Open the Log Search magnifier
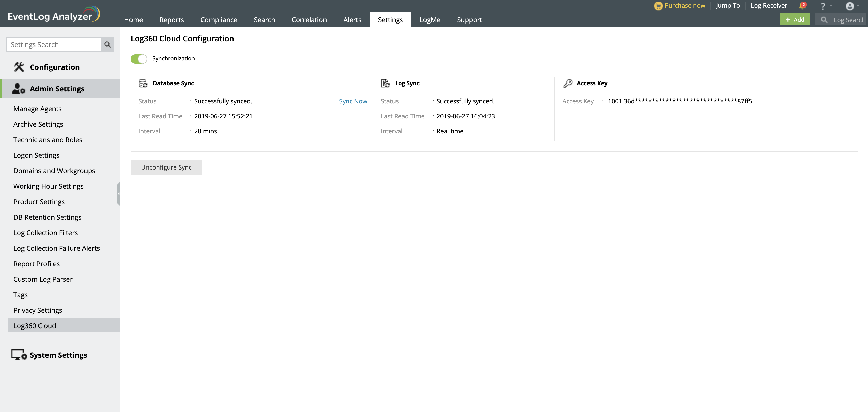Image resolution: width=868 pixels, height=412 pixels. tap(825, 20)
